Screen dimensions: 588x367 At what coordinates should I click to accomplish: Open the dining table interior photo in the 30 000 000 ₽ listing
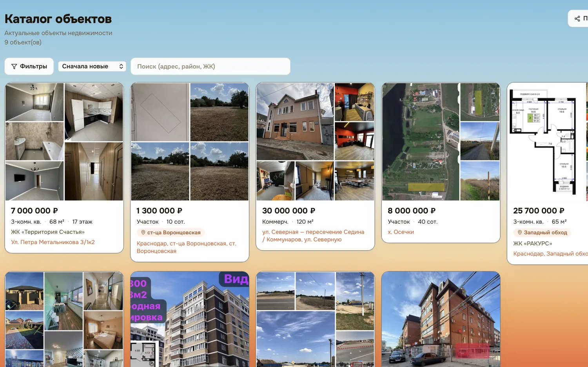(354, 181)
